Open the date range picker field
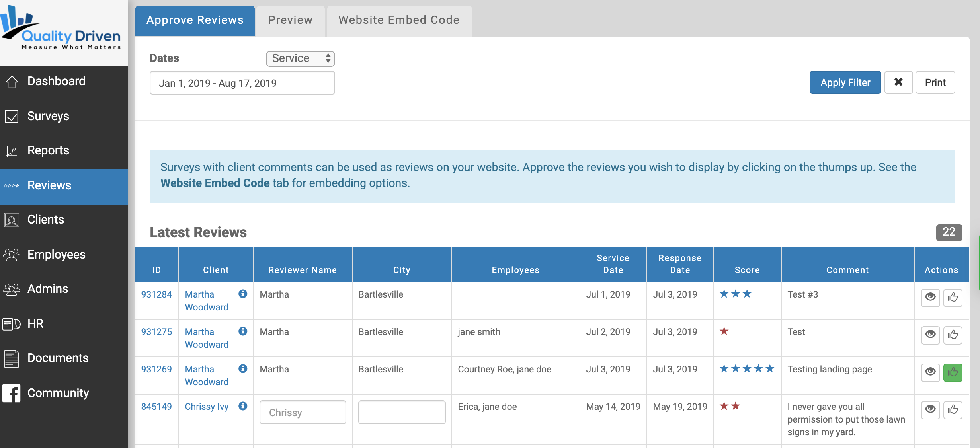 pyautogui.click(x=242, y=83)
